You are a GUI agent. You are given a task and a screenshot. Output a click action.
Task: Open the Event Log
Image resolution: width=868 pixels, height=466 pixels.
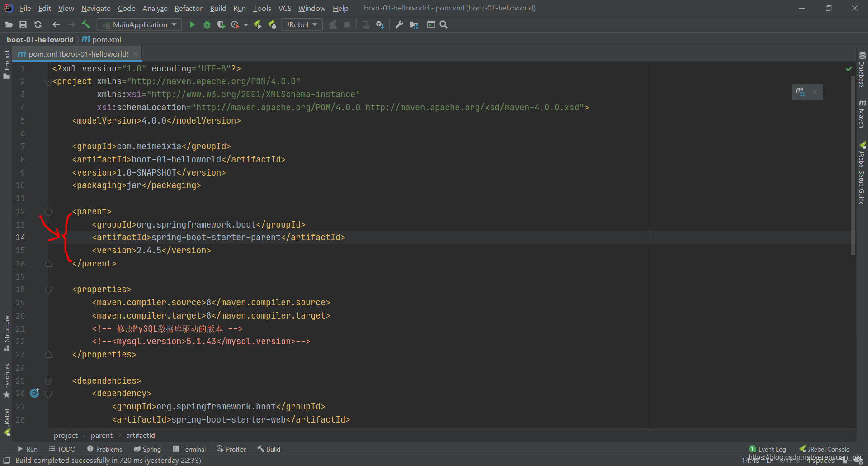[767, 449]
